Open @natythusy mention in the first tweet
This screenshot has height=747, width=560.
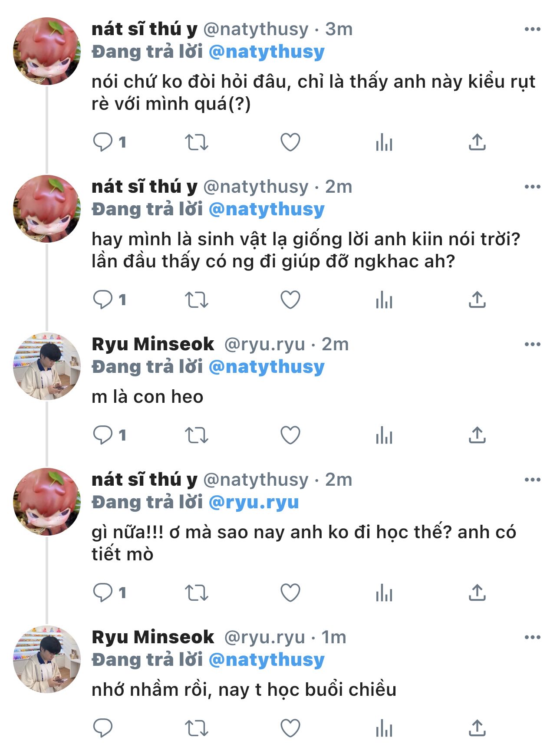pyautogui.click(x=267, y=52)
